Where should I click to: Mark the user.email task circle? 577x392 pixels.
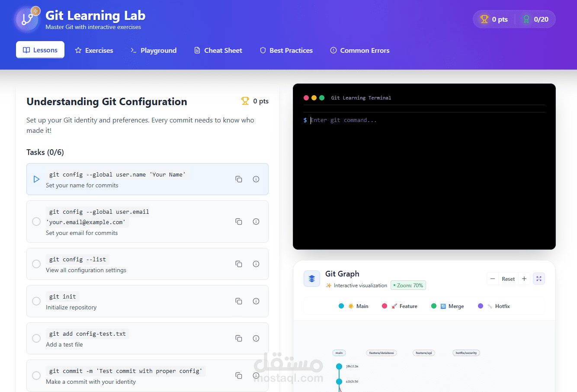(36, 222)
